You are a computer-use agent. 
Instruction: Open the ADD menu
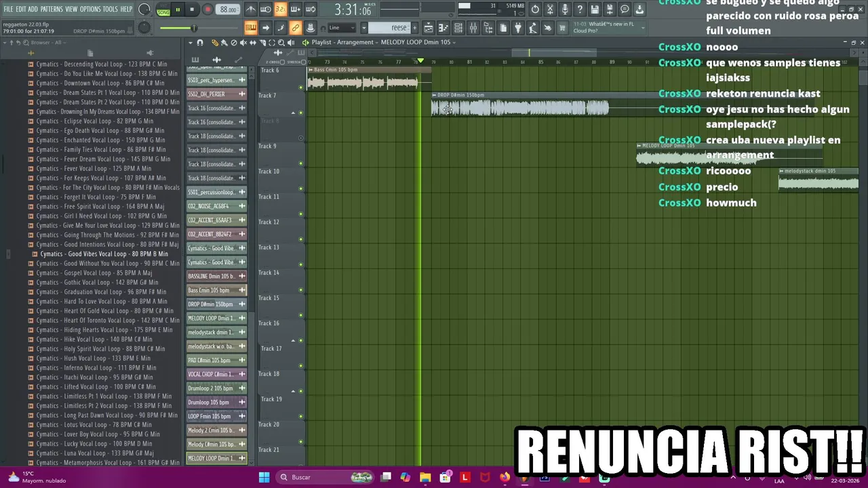pos(33,9)
